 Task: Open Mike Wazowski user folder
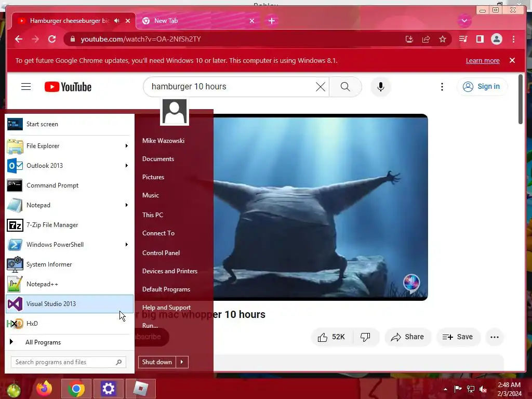[163, 140]
